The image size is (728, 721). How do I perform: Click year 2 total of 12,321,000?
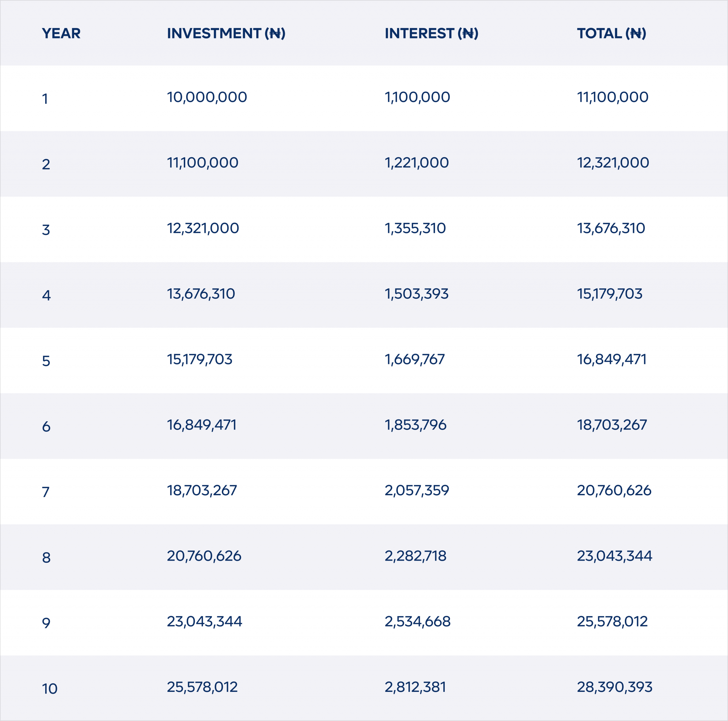pos(613,163)
